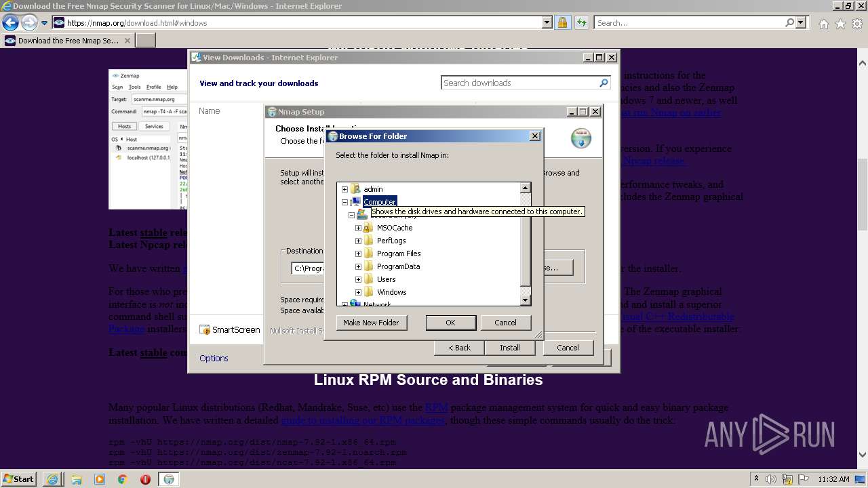Select the PerfLogs folder

coord(391,241)
